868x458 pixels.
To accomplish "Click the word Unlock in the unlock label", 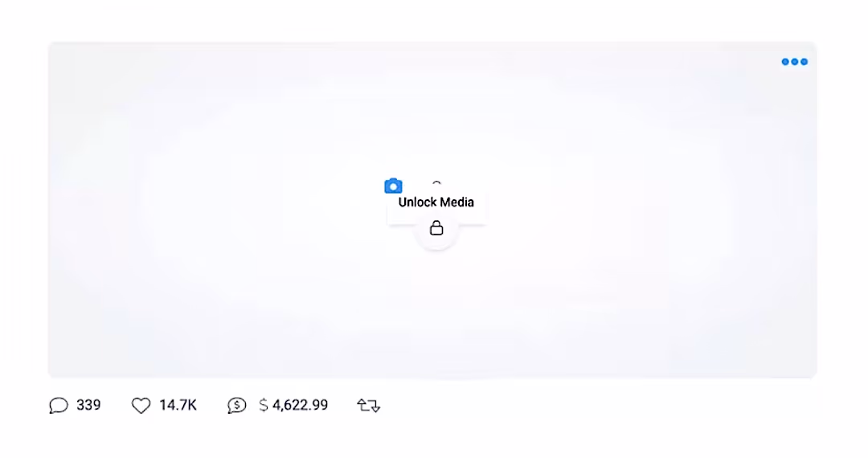I will coord(417,202).
